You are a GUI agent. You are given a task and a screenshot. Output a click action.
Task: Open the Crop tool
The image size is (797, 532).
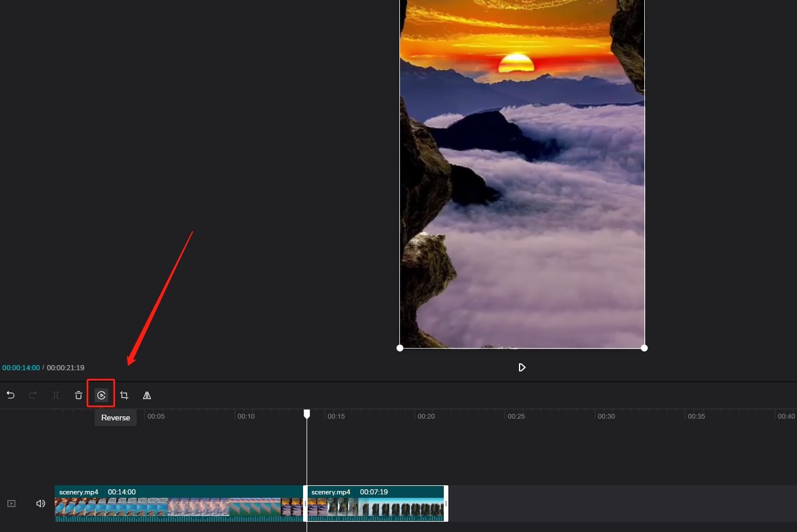[124, 394]
